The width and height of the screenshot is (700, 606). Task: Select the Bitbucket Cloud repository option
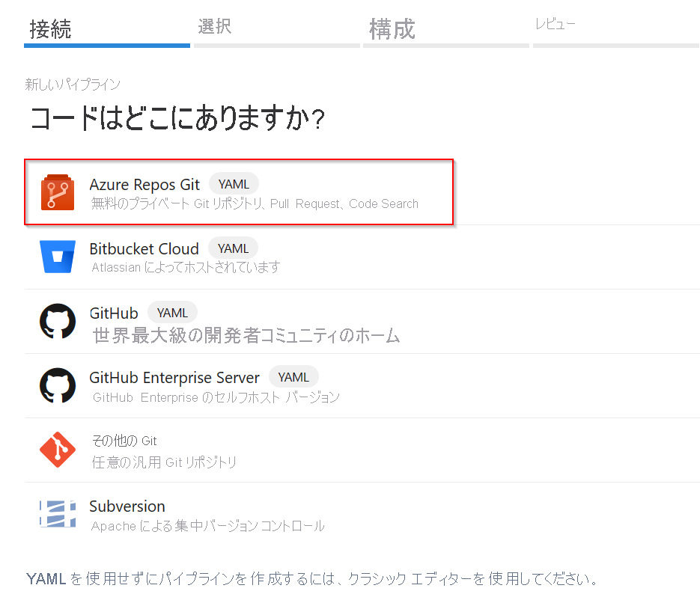pyautogui.click(x=144, y=248)
